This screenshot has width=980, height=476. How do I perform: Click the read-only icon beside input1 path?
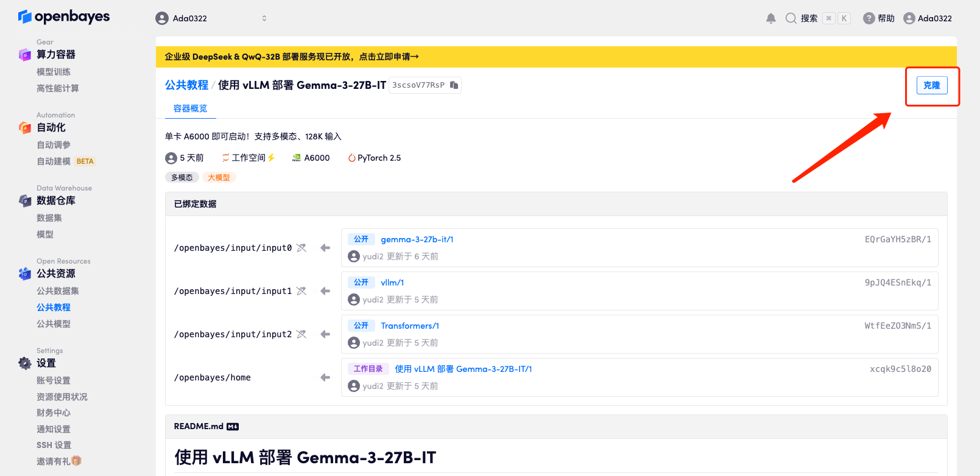click(301, 291)
